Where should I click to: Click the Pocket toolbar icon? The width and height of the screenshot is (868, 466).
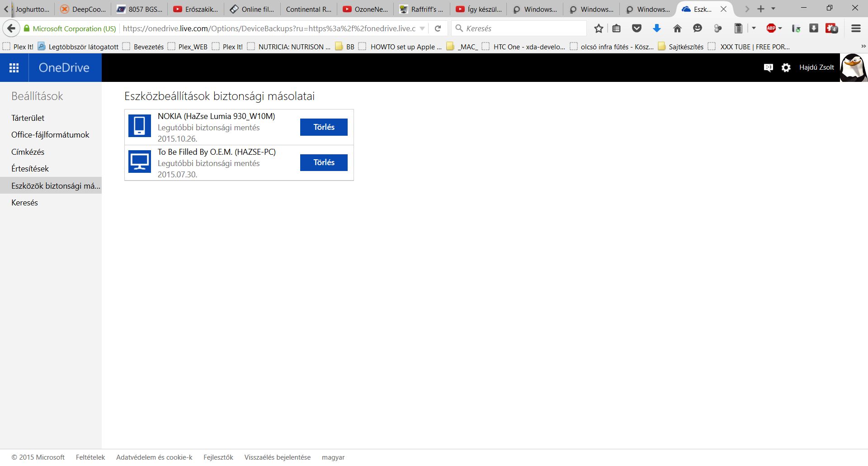point(637,29)
